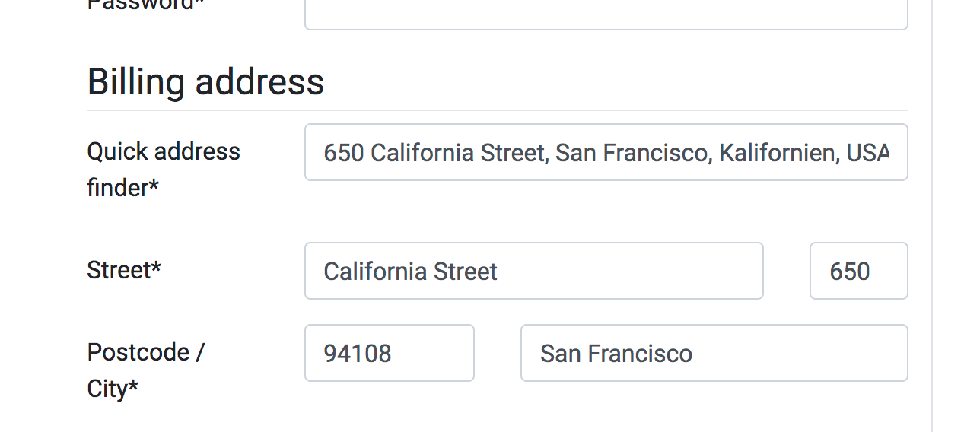The height and width of the screenshot is (432, 980).
Task: Click the word "finder*" in the label
Action: tap(123, 187)
